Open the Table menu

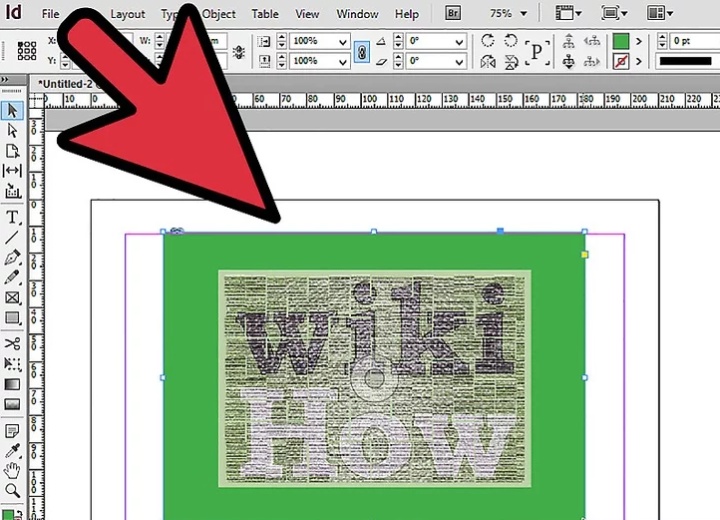pyautogui.click(x=265, y=14)
